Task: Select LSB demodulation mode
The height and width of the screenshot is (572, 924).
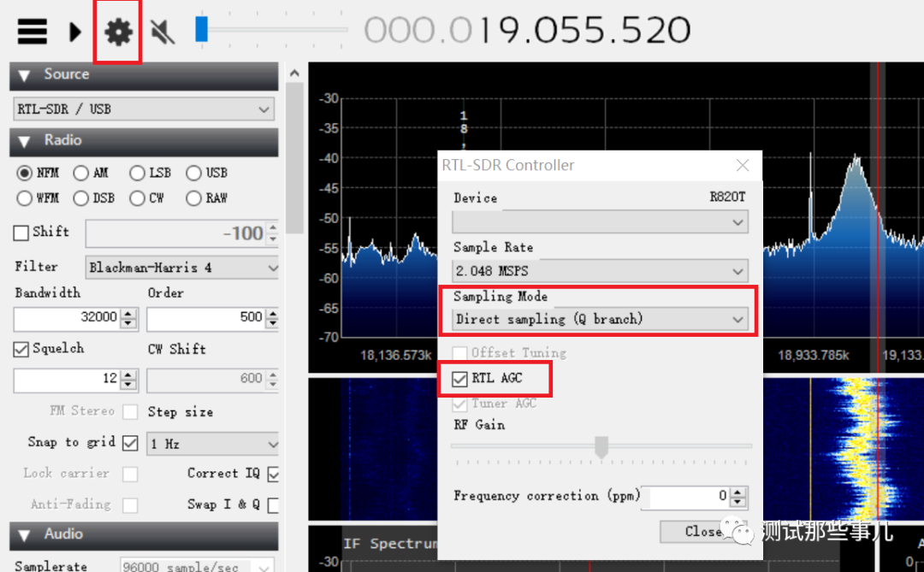Action: tap(137, 174)
